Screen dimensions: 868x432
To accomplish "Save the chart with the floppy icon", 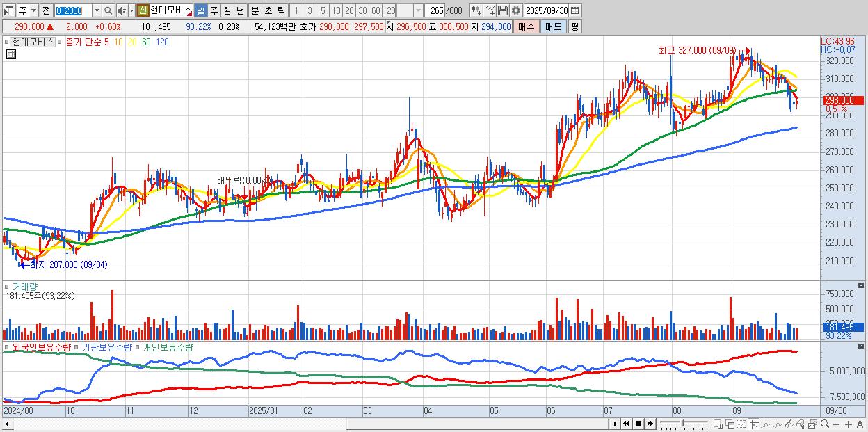I will click(503, 10).
